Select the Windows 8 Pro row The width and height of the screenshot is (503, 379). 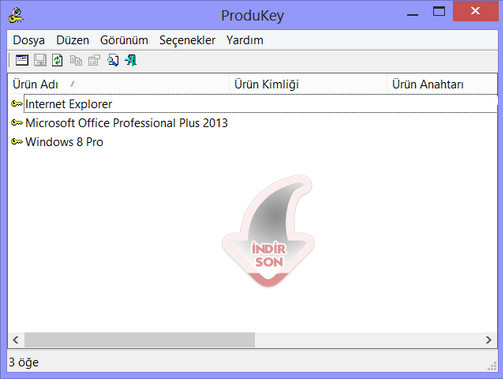click(253, 142)
